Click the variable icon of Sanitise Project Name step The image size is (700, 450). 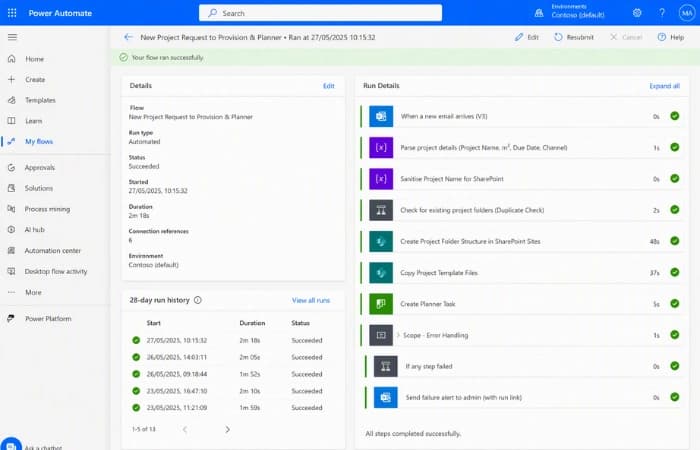pos(381,179)
